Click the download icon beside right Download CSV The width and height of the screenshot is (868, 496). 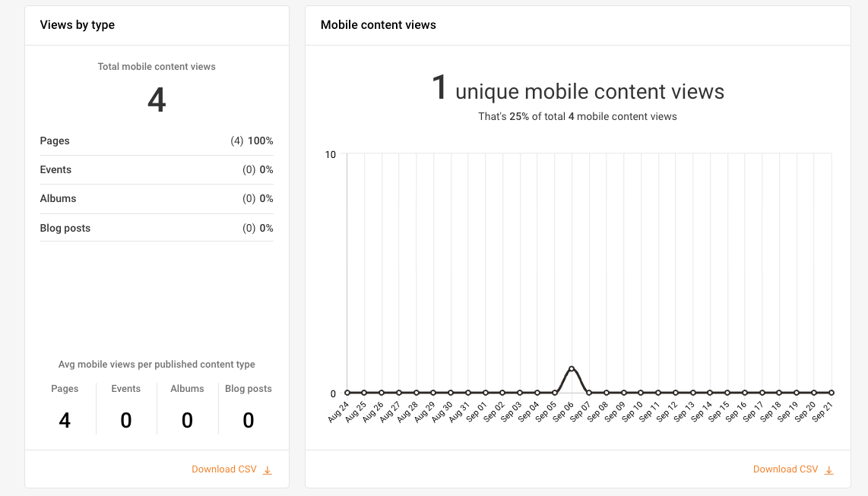tap(829, 469)
